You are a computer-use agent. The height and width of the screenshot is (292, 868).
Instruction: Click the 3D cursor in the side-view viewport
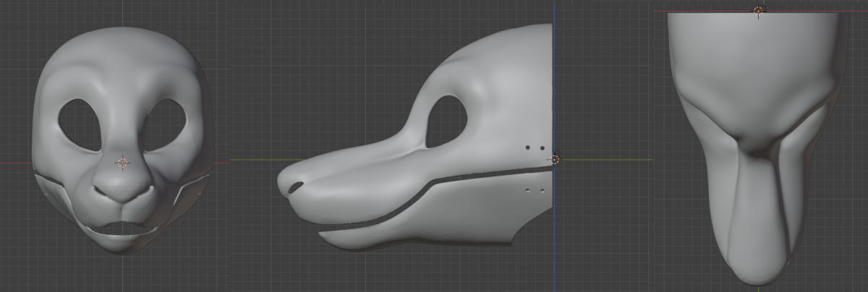(555, 159)
